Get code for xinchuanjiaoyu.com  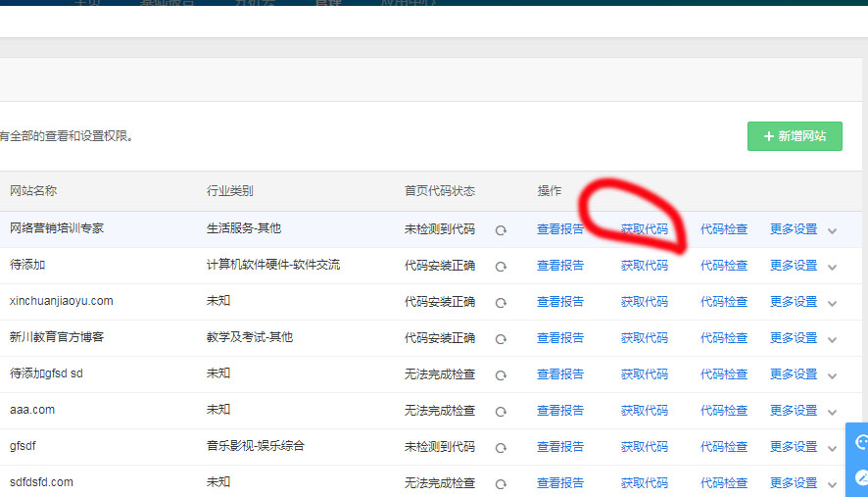[x=645, y=302]
